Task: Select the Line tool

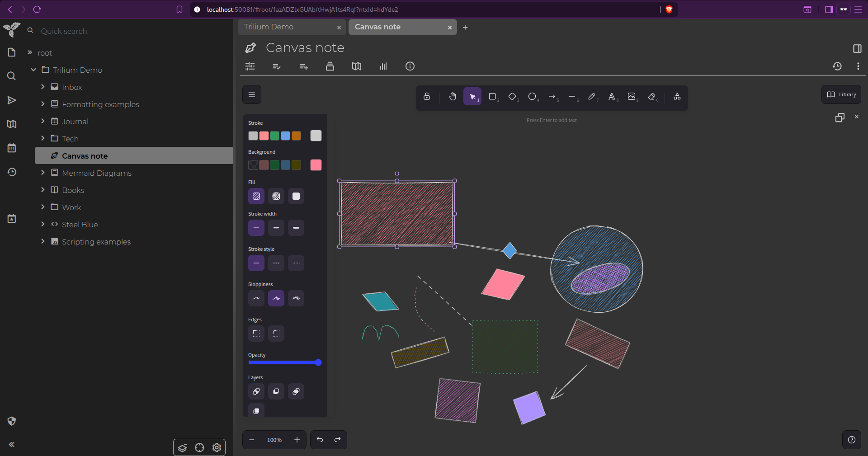Action: click(572, 96)
